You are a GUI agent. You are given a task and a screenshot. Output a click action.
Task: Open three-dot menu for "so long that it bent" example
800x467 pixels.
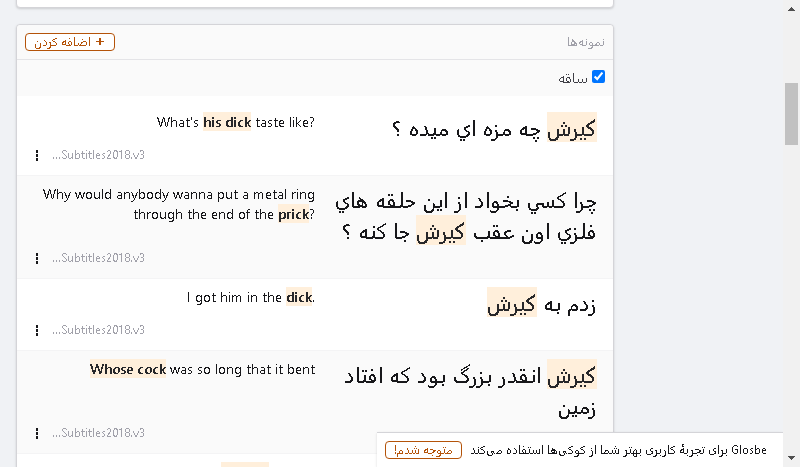[x=37, y=433]
